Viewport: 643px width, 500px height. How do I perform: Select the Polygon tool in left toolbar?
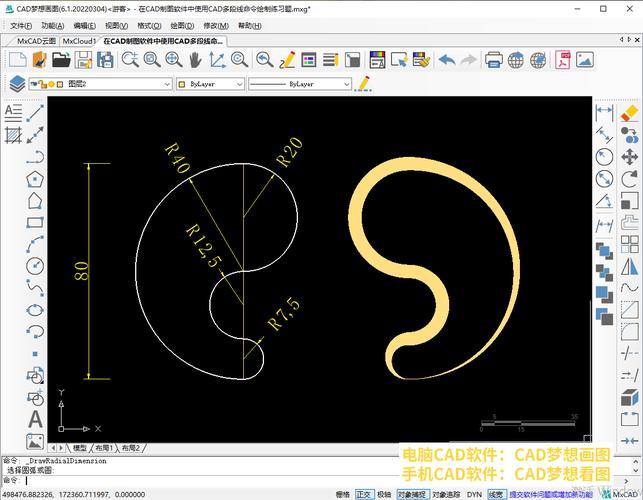35,179
